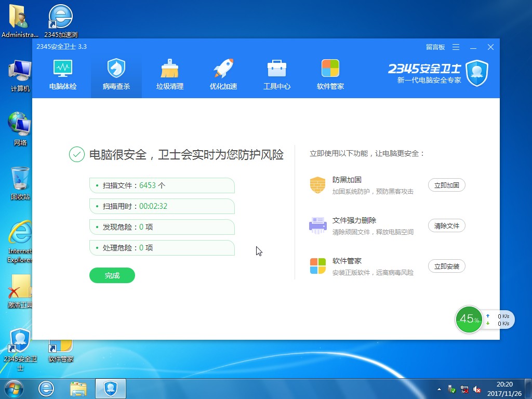
Task: Select 软件管家 desktop shortcut
Action: (x=61, y=351)
